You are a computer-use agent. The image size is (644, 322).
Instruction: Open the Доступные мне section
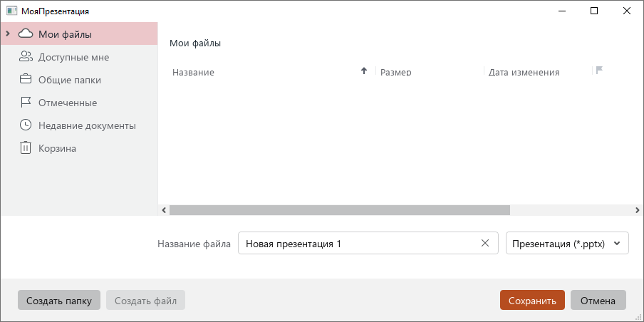tap(79, 57)
